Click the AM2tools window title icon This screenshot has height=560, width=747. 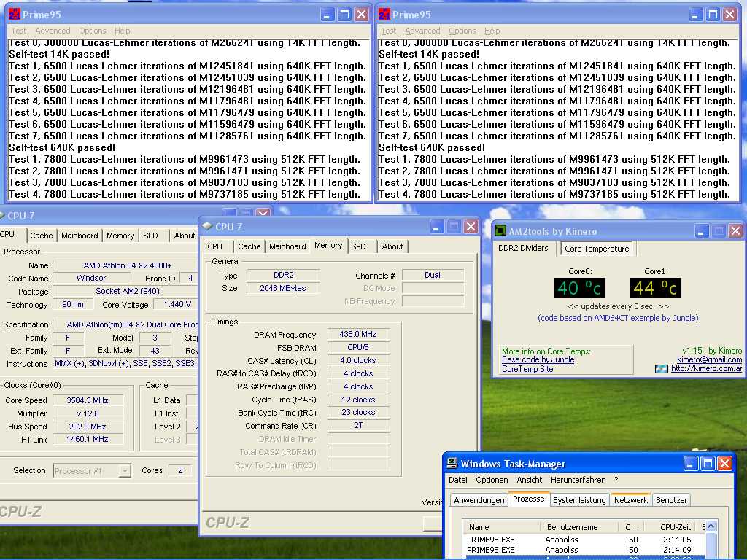tap(500, 231)
